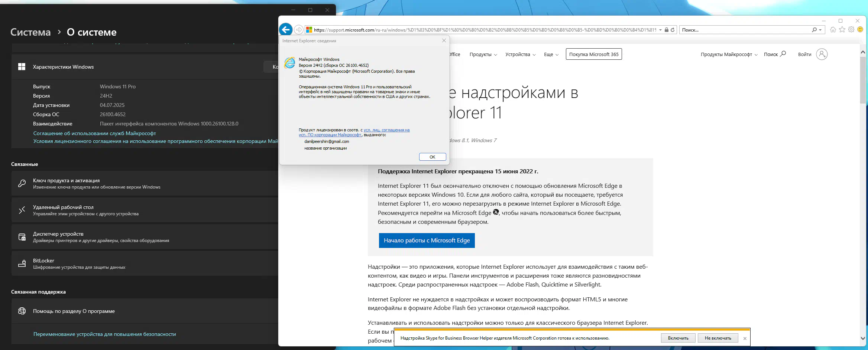Click the Office link in Microsoft nav

[455, 54]
